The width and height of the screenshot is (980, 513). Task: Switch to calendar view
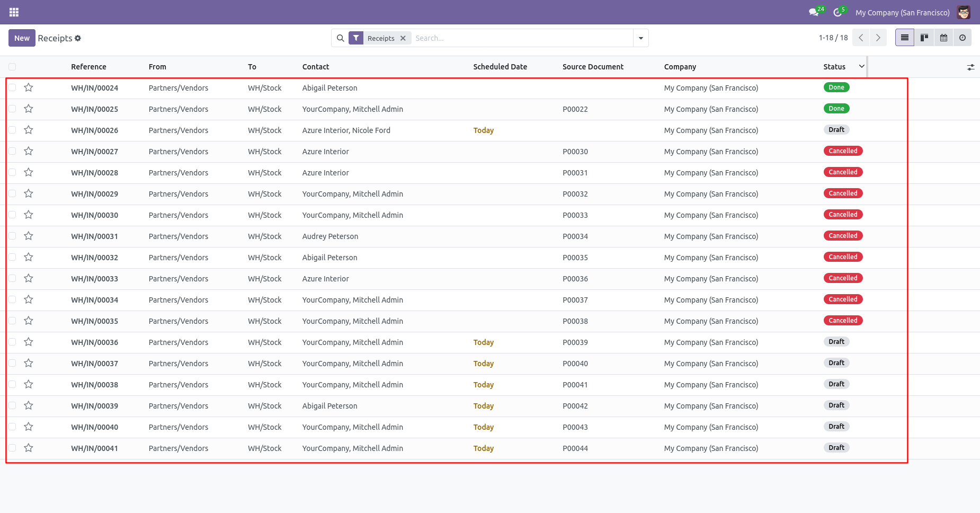(943, 38)
